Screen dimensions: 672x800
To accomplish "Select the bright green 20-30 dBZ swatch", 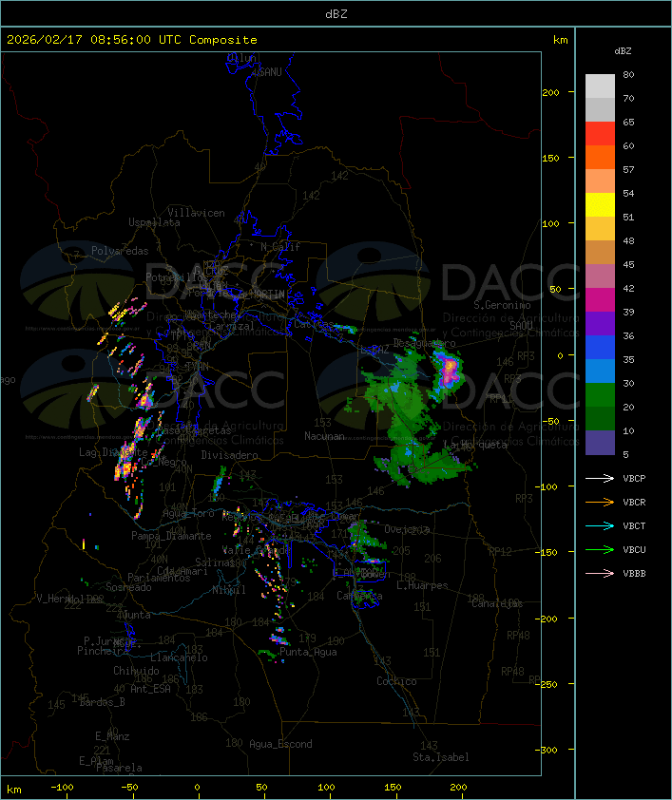I will pos(600,394).
